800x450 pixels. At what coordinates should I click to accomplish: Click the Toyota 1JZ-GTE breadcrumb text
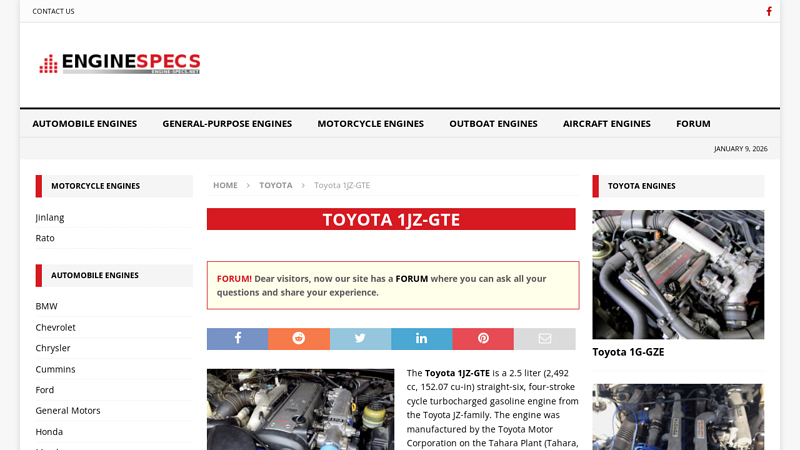coord(342,185)
